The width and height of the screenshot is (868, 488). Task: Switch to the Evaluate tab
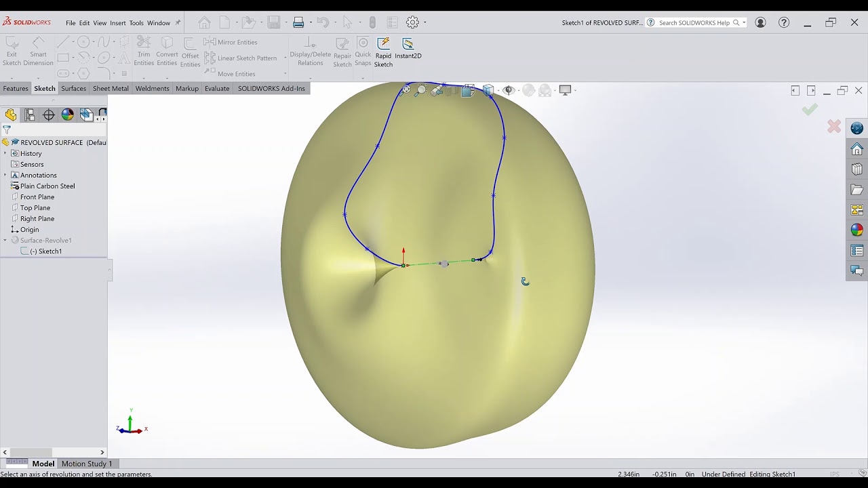[x=217, y=88]
